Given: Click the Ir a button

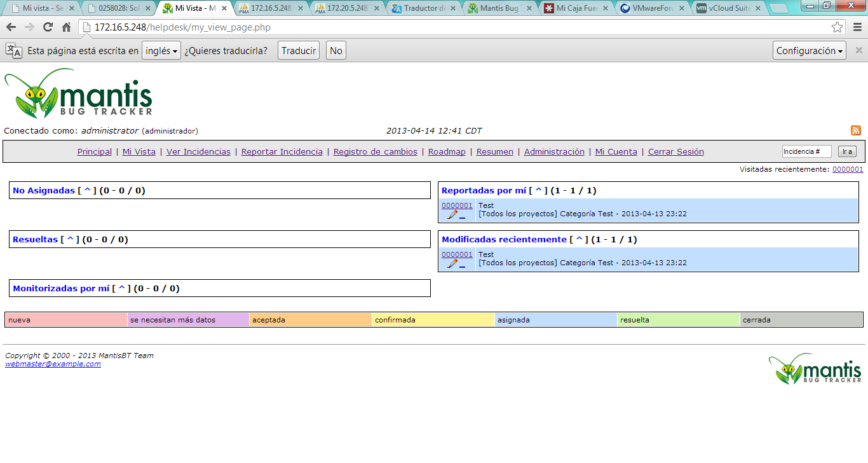Looking at the screenshot, I should (847, 151).
